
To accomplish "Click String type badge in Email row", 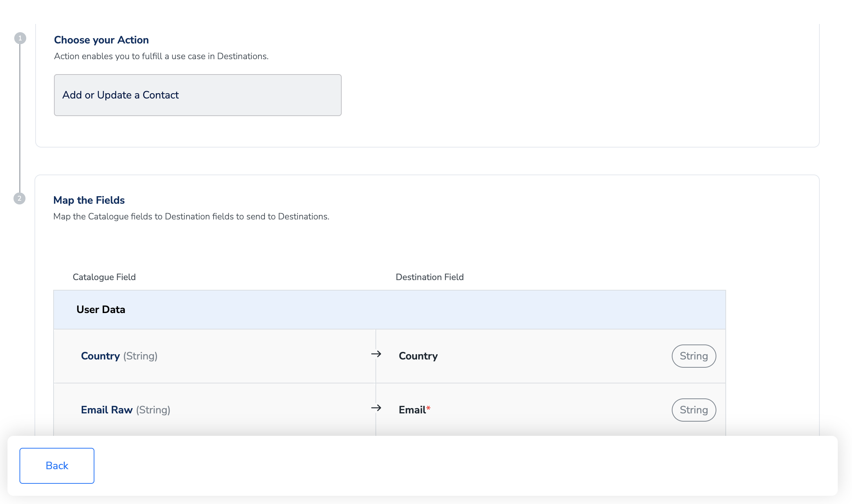I will (x=694, y=410).
